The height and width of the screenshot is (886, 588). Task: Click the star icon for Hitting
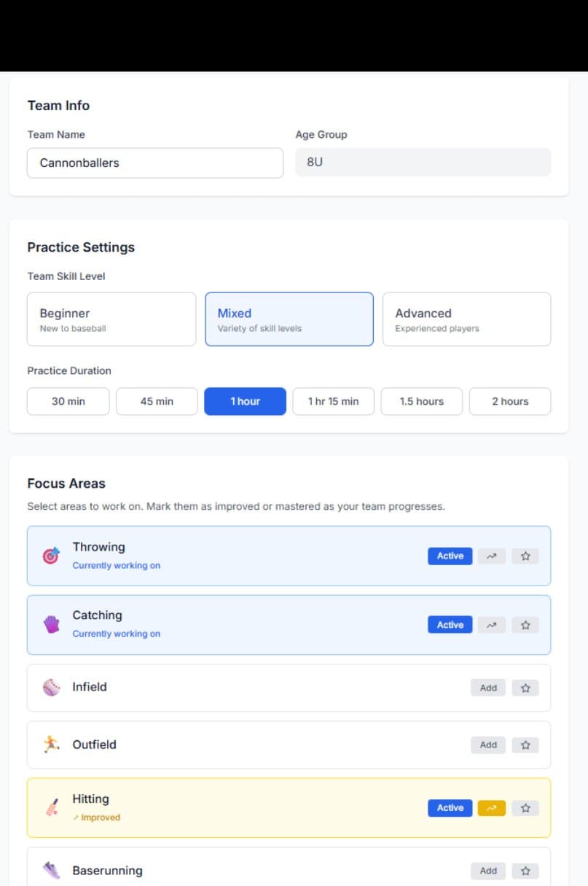point(525,808)
